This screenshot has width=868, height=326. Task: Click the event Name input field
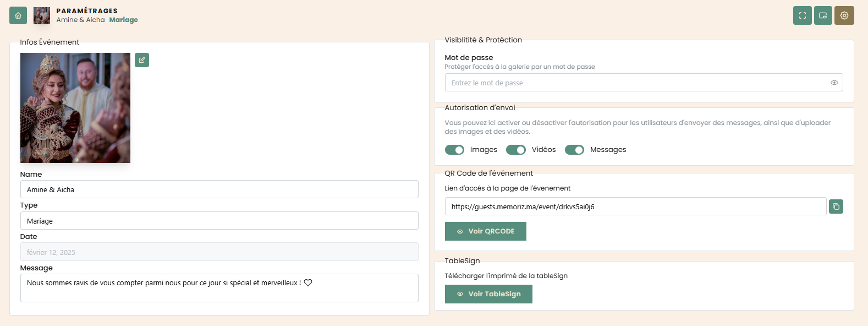pyautogui.click(x=219, y=189)
